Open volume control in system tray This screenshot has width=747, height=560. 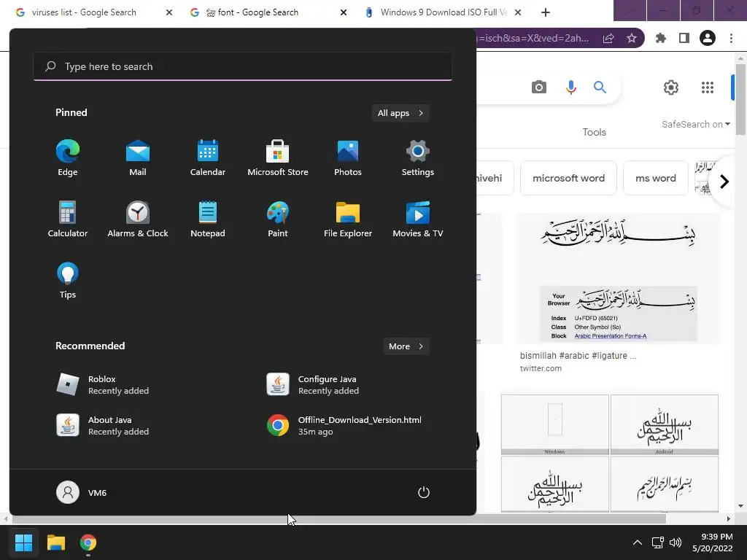pos(675,542)
